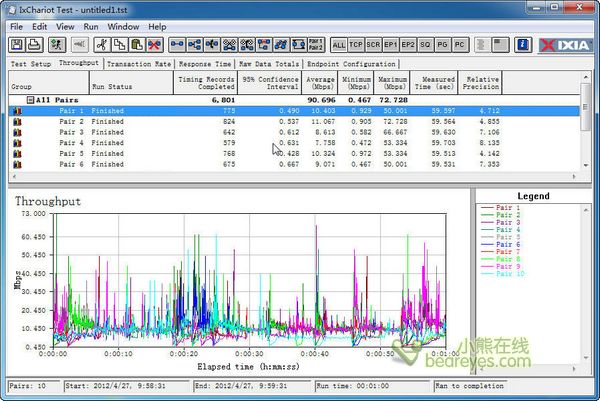Click the All Pairs average 90.696 value
The height and width of the screenshot is (401, 600).
pos(321,100)
